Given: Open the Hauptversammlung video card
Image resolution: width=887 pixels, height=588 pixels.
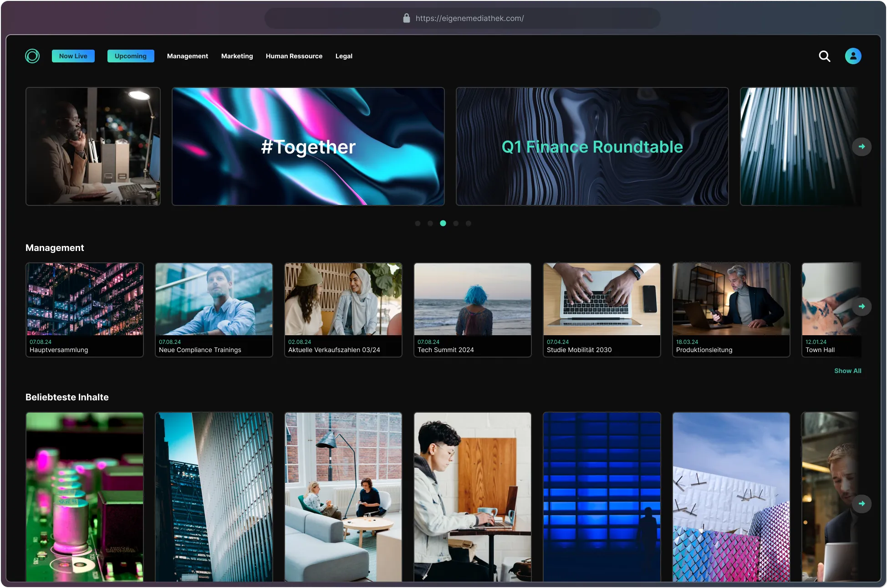Looking at the screenshot, I should (85, 310).
